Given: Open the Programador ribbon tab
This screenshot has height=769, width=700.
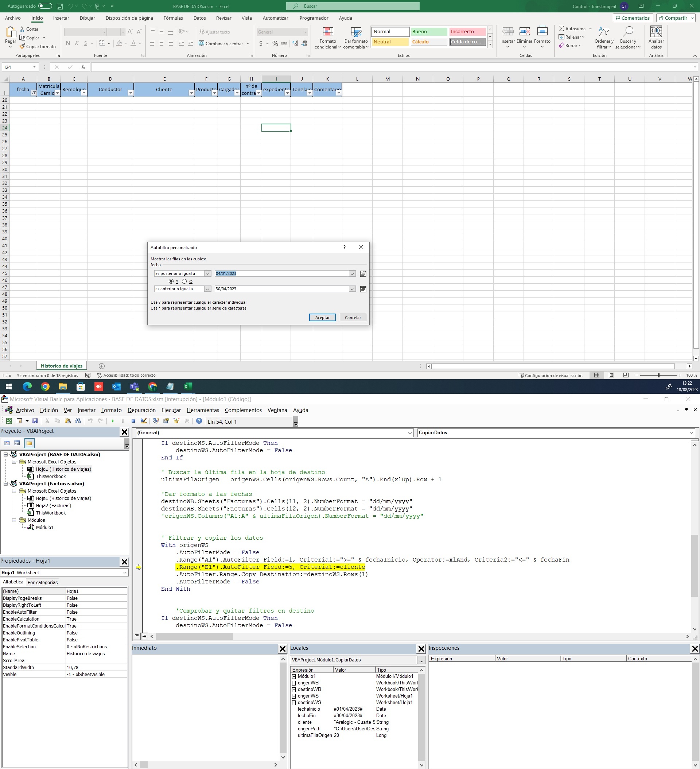Looking at the screenshot, I should click(314, 18).
